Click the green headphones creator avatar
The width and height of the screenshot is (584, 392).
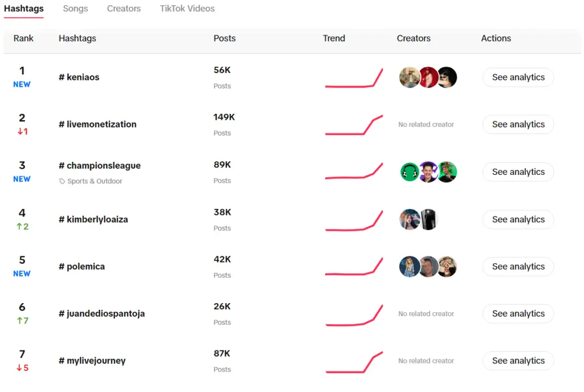409,171
